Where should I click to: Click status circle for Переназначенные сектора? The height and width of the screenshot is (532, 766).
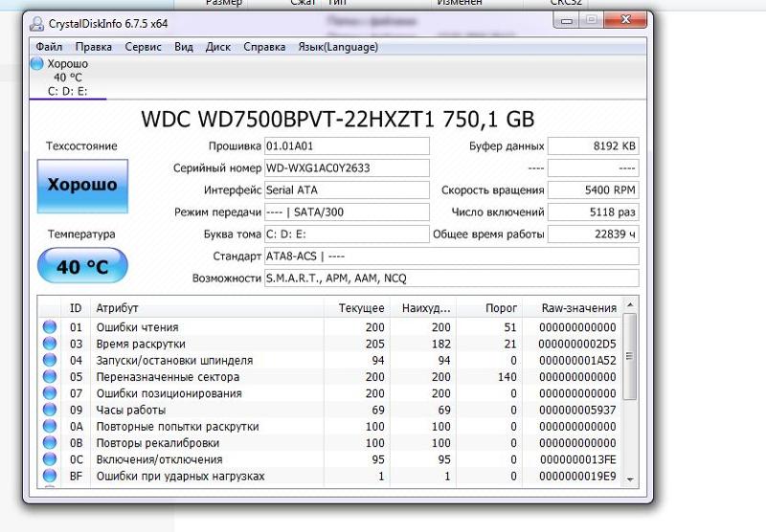click(50, 377)
